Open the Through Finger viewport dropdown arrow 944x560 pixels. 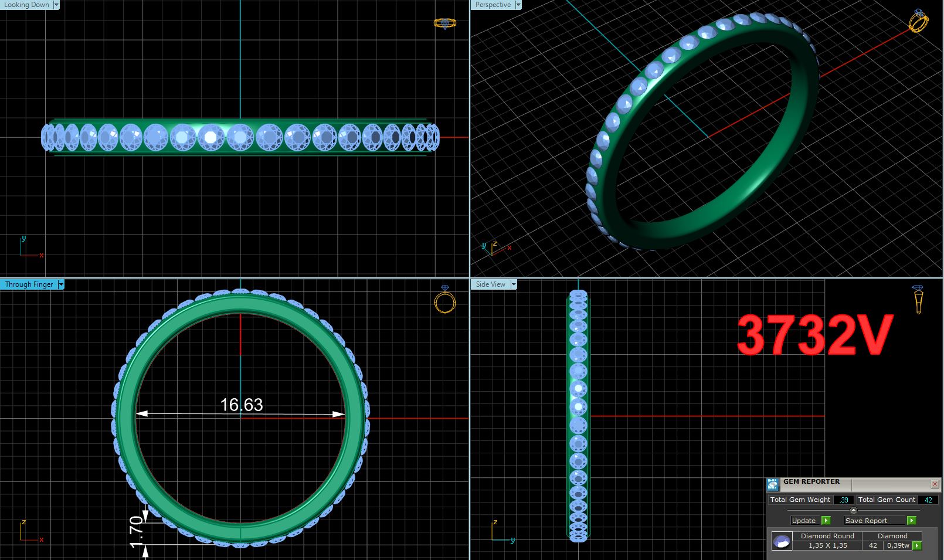pos(61,284)
